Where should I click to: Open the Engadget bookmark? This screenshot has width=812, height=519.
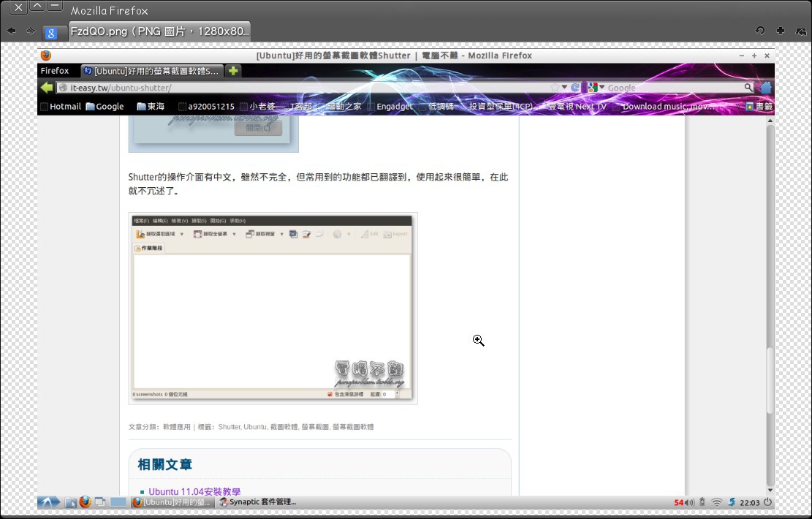(x=390, y=107)
